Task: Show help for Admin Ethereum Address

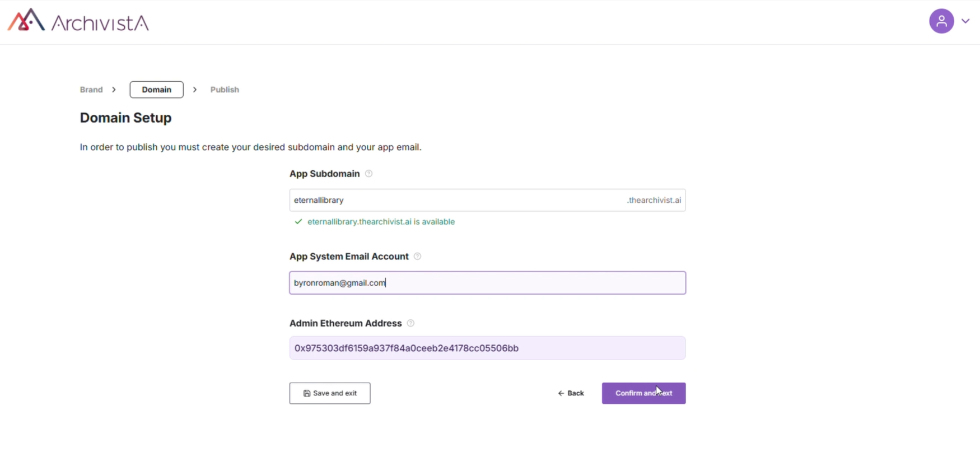Action: [410, 323]
